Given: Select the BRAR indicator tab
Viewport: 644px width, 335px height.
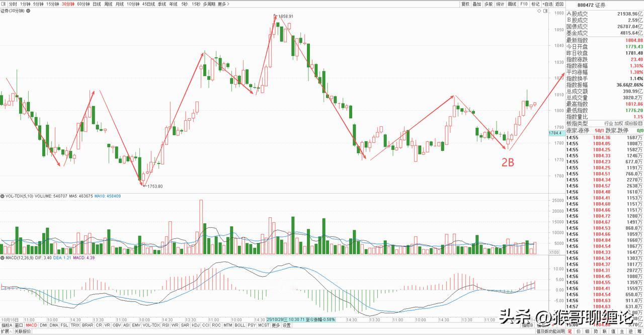Looking at the screenshot, I should point(88,325).
